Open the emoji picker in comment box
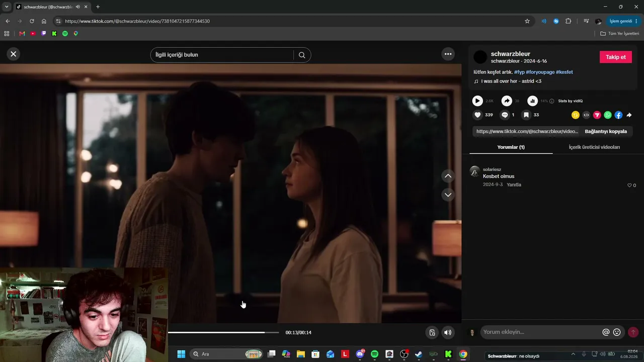Image resolution: width=644 pixels, height=362 pixels. click(x=617, y=332)
